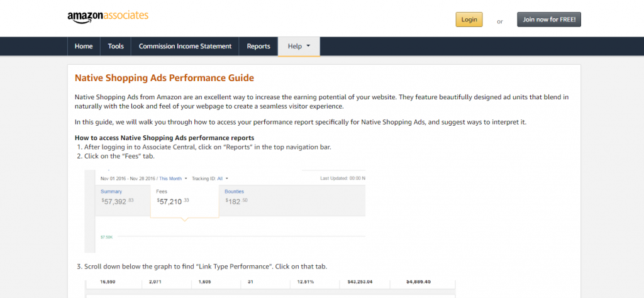This screenshot has height=298, width=644.
Task: Go to the Home menu item
Action: pos(84,47)
